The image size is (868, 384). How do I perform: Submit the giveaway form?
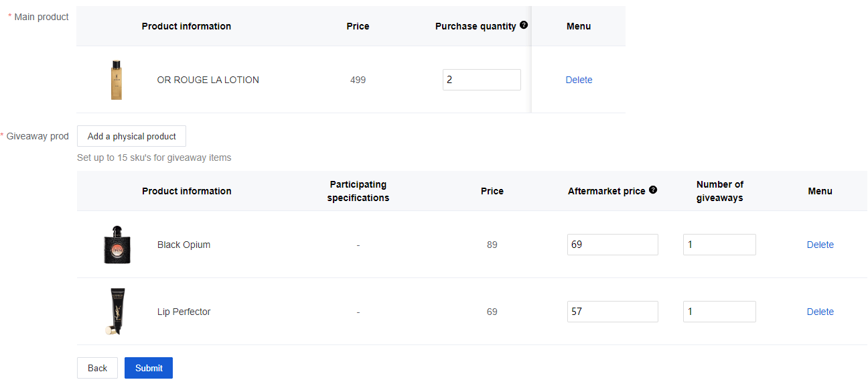pos(149,368)
